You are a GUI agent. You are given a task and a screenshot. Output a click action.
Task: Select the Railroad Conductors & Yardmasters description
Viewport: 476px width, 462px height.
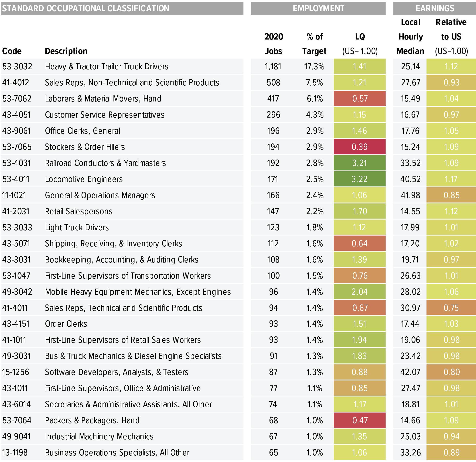105,163
